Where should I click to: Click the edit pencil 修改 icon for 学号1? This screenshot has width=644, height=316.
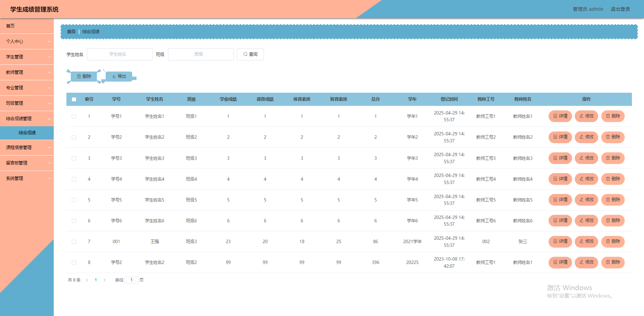(x=581, y=116)
